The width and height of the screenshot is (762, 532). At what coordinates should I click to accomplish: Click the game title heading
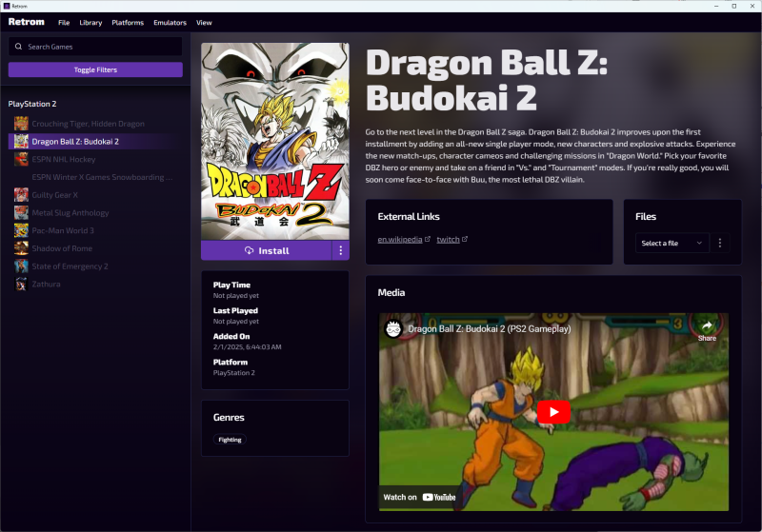click(487, 80)
